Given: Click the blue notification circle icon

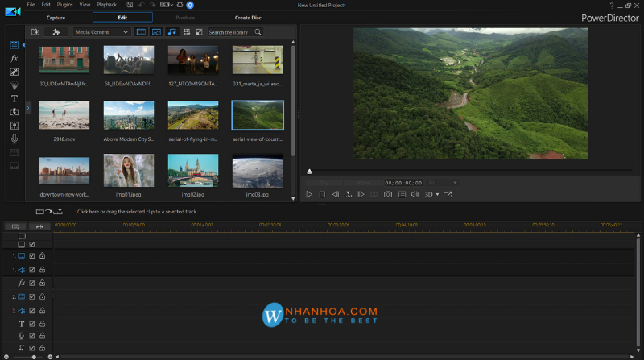Looking at the screenshot, I should click(x=190, y=5).
